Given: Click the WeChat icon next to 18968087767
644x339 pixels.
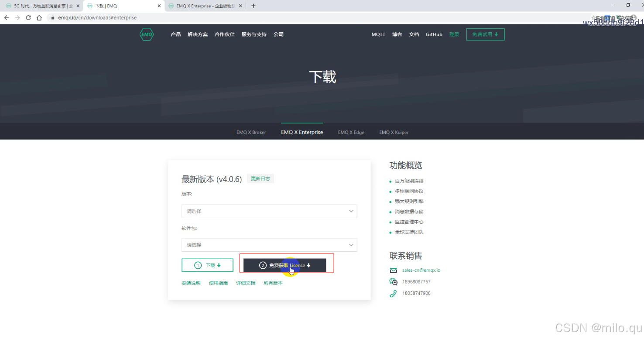Looking at the screenshot, I should point(393,281).
